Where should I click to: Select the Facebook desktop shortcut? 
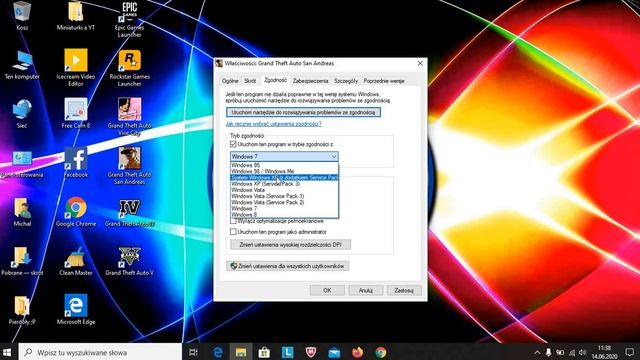point(76,162)
